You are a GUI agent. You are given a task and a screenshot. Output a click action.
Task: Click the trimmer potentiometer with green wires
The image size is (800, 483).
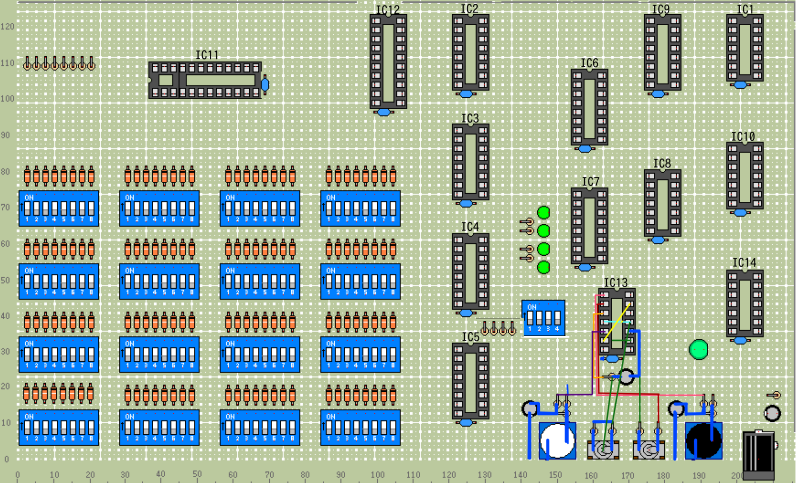[x=603, y=450]
